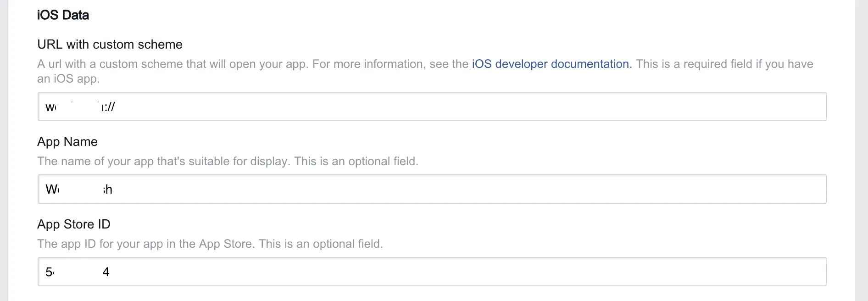868x301 pixels.
Task: Place cursor at trailing "4" in App Store ID
Action: click(x=106, y=272)
